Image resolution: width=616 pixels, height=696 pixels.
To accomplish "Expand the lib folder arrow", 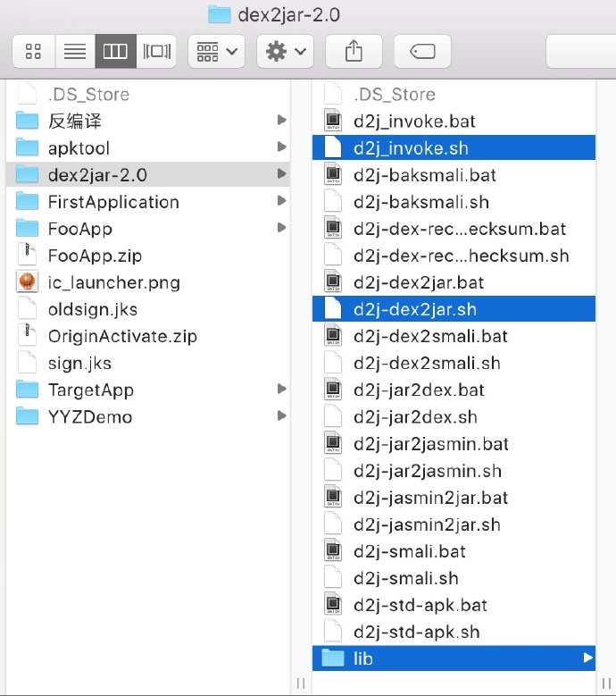I will pyautogui.click(x=587, y=658).
